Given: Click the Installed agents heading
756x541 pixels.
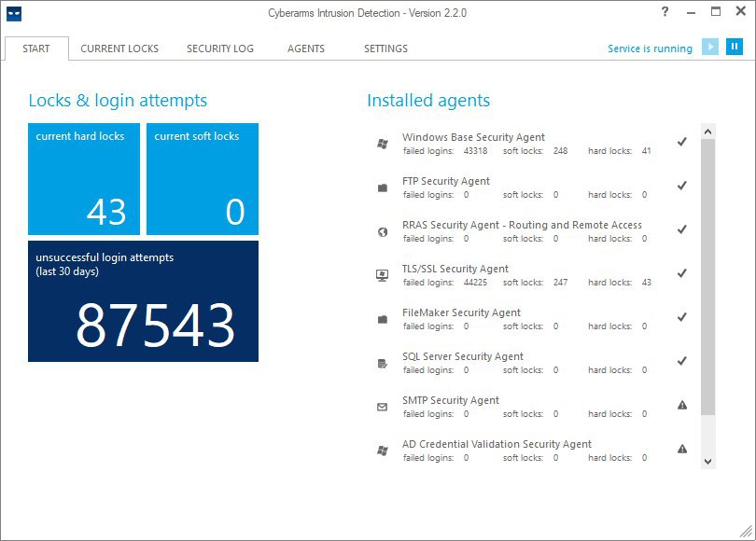Looking at the screenshot, I should tap(428, 100).
